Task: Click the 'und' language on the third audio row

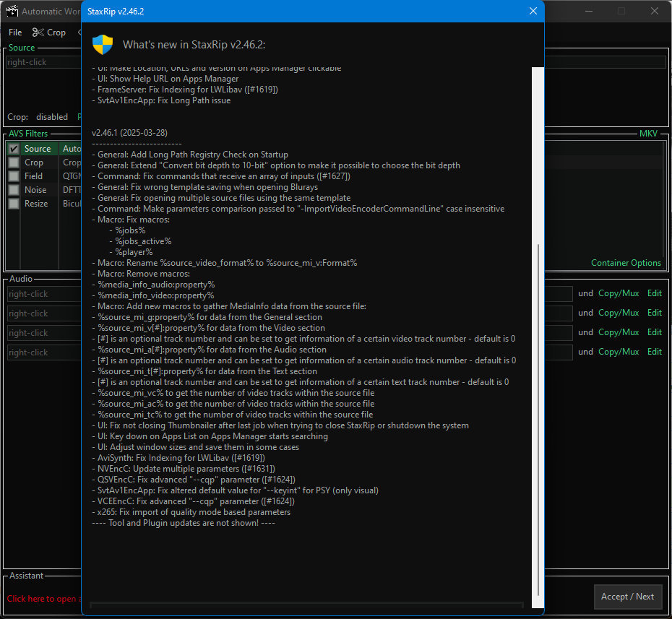Action: pos(585,332)
